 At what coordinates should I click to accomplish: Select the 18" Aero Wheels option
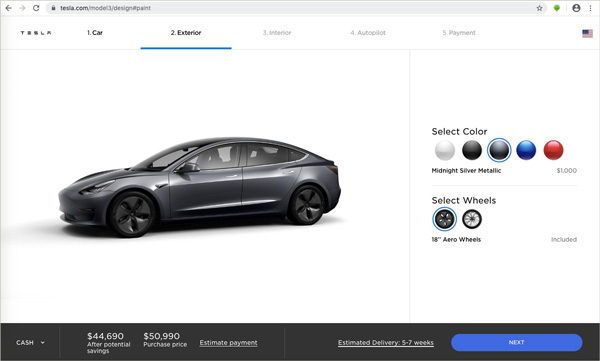(445, 219)
